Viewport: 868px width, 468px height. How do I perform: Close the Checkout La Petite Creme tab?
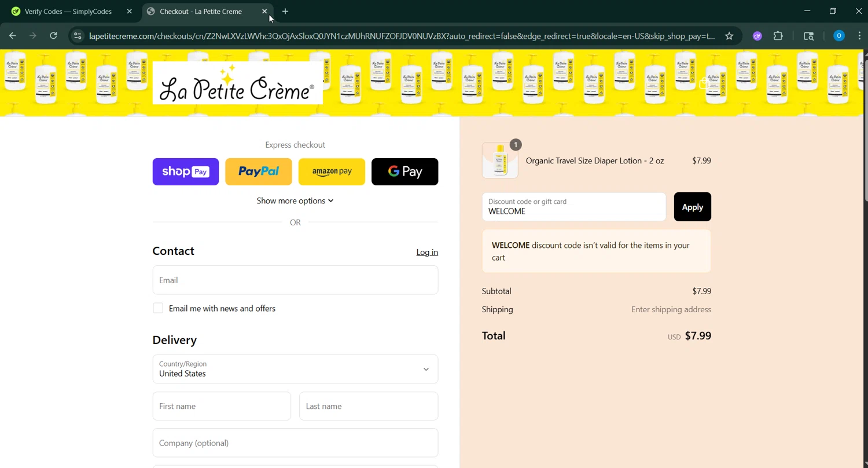264,11
